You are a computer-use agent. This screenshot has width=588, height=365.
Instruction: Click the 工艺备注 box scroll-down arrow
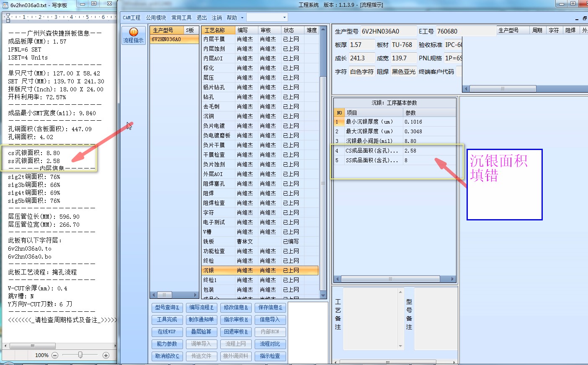pos(400,346)
